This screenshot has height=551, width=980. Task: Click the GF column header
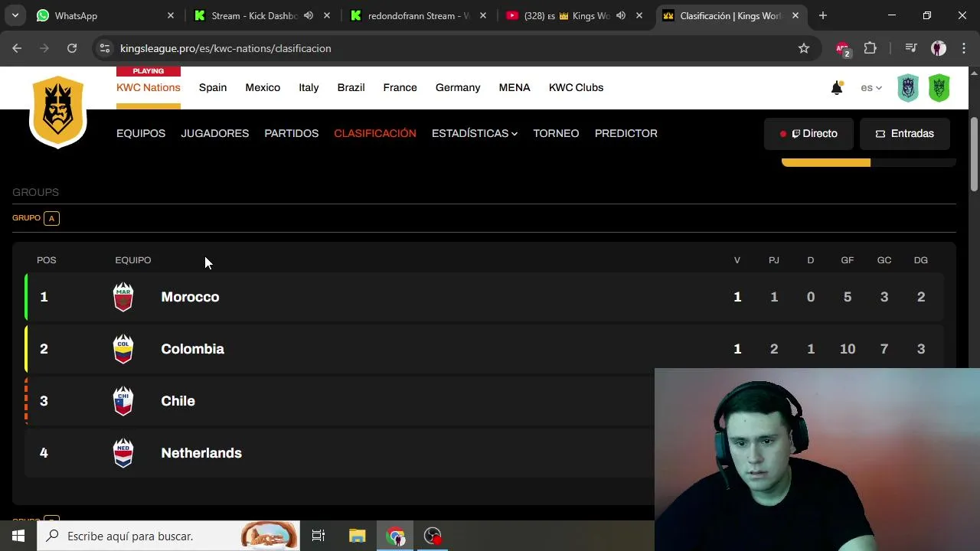pyautogui.click(x=847, y=260)
